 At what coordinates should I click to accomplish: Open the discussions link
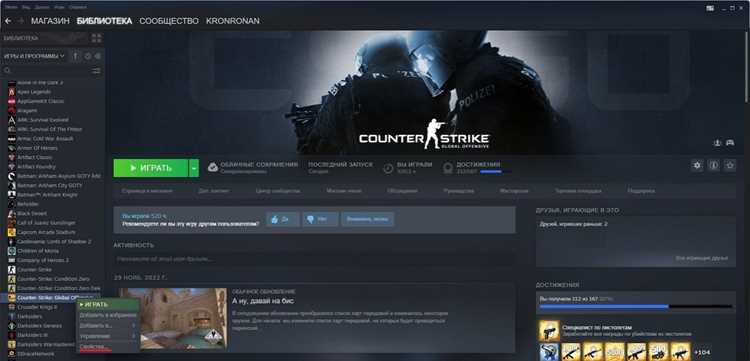click(402, 191)
